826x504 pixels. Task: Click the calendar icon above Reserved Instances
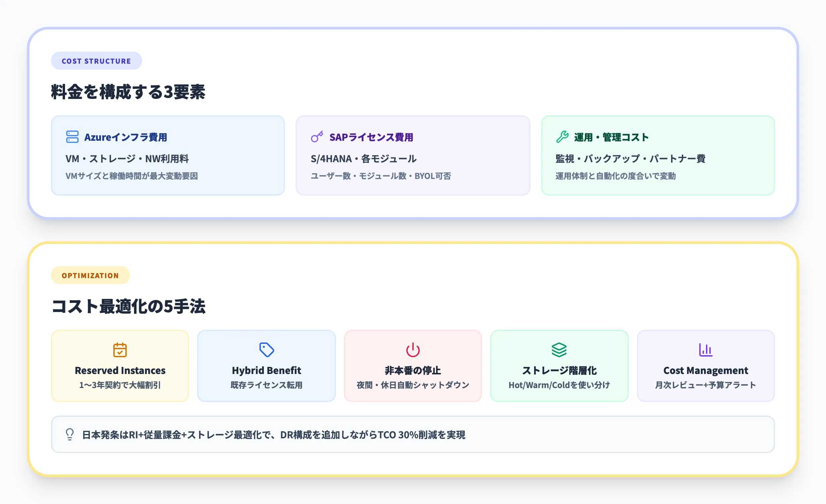pyautogui.click(x=120, y=350)
